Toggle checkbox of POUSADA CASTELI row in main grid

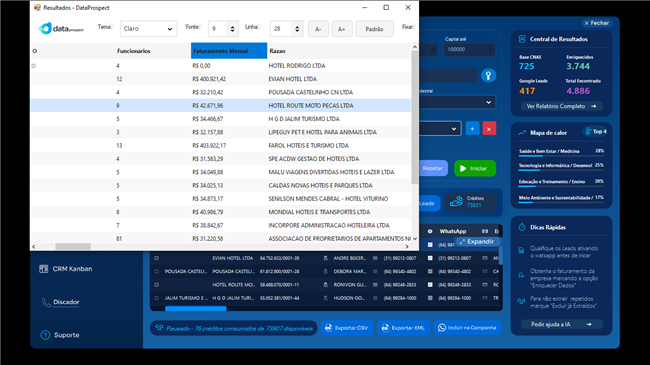point(156,271)
